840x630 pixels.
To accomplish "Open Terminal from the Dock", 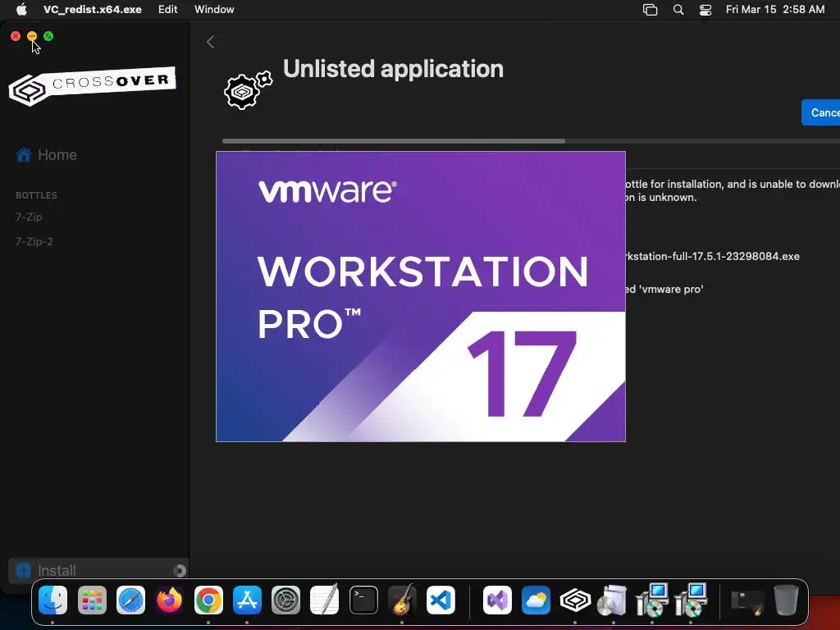I will pyautogui.click(x=363, y=600).
